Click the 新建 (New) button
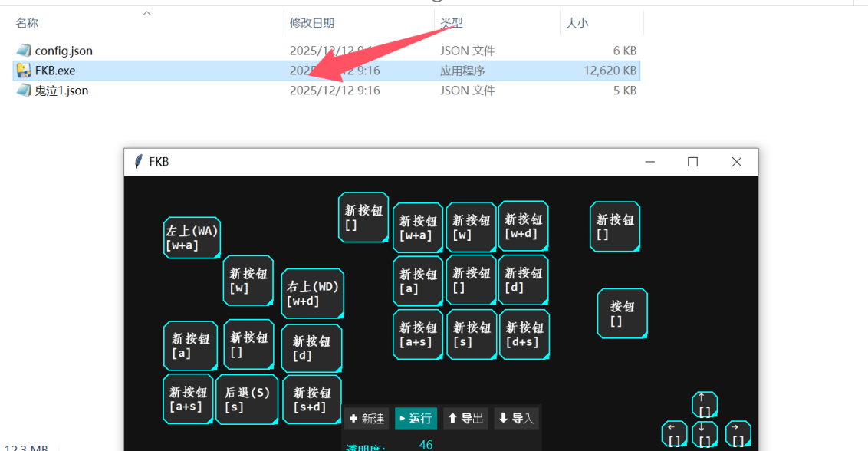This screenshot has height=451, width=868. [x=366, y=418]
